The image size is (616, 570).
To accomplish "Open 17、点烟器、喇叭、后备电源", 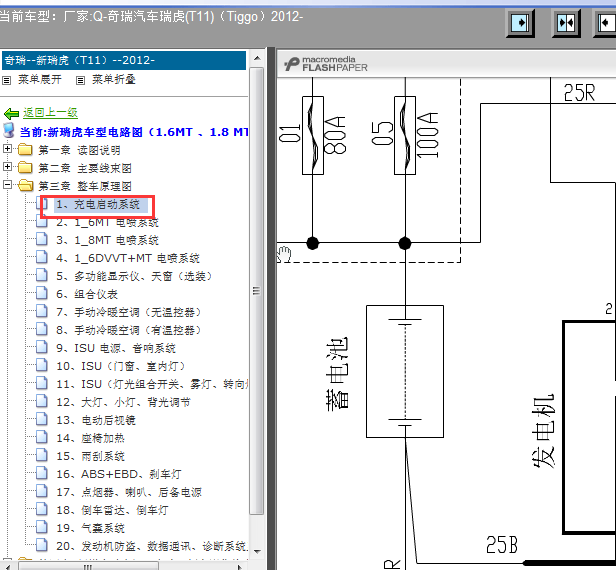I will click(129, 492).
